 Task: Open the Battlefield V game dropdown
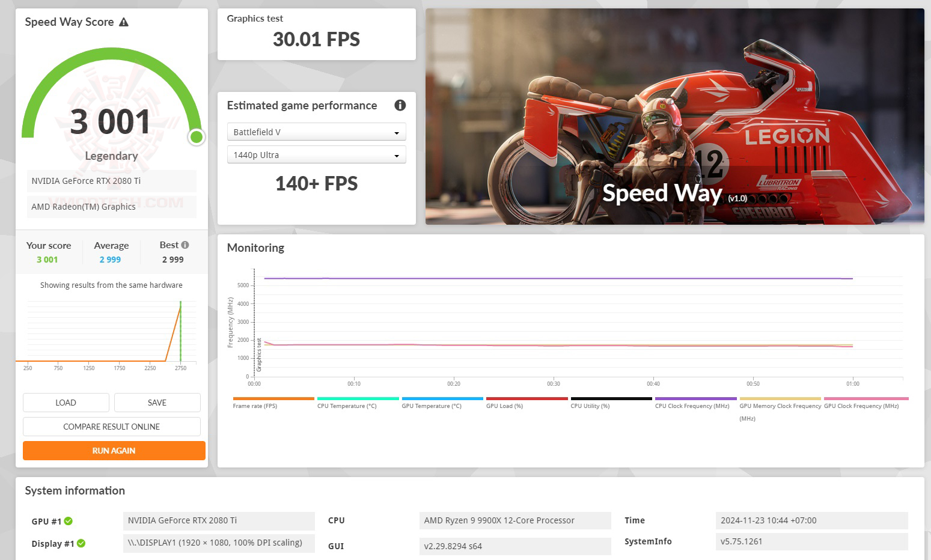[x=316, y=132]
